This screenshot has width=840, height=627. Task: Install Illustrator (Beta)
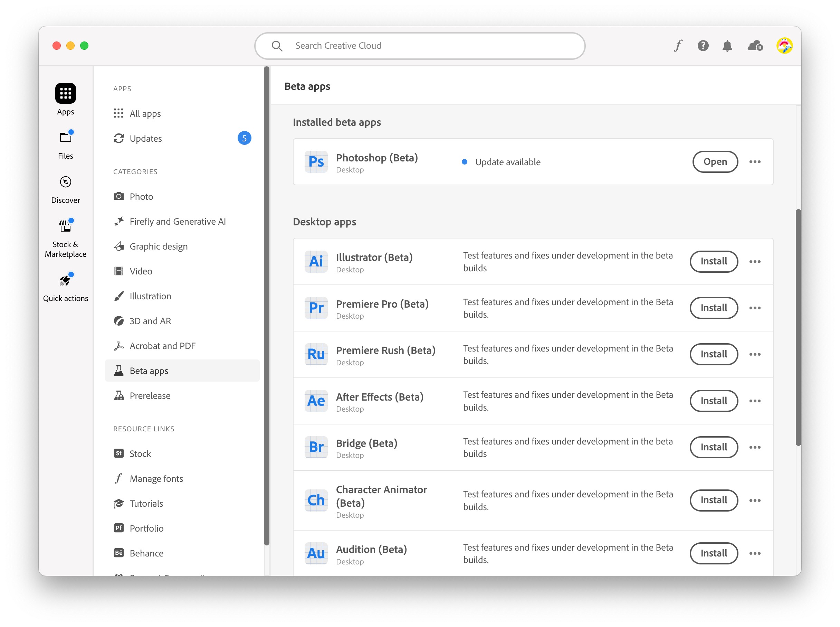(713, 262)
